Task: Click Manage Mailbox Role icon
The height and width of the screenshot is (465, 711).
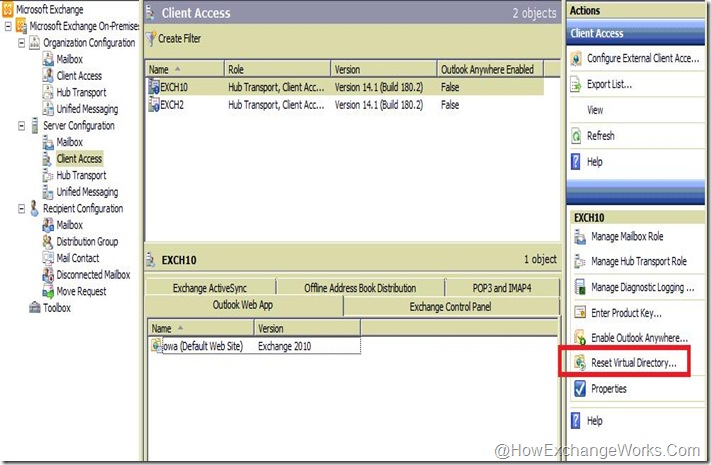Action: point(580,236)
